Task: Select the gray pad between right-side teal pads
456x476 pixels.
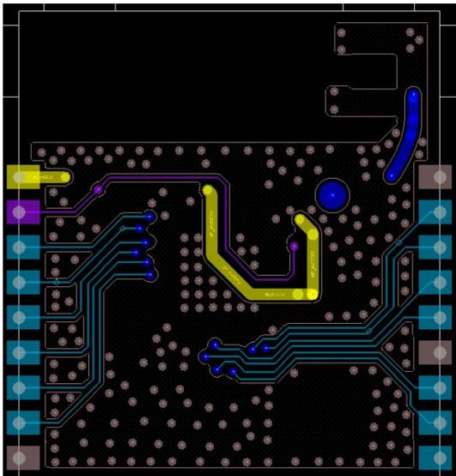Action: [435, 352]
